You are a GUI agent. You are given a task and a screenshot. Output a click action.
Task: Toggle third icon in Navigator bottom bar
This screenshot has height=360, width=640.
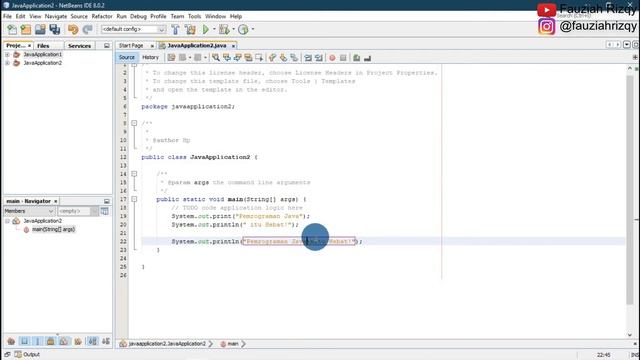click(x=38, y=341)
